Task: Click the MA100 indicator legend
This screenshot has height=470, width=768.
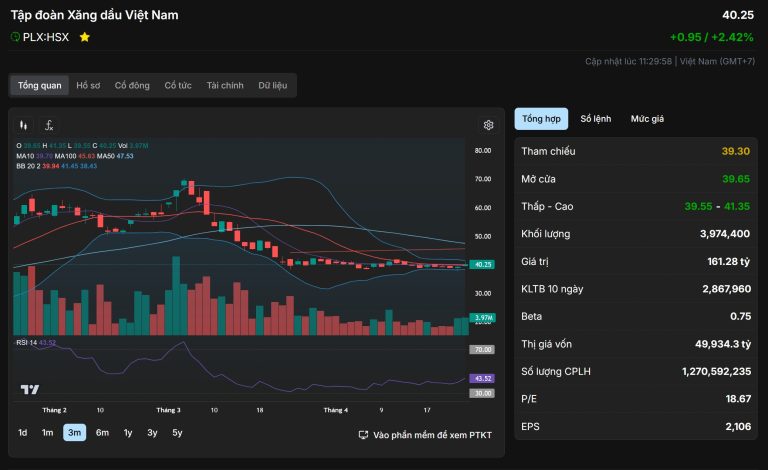Action: pos(74,156)
